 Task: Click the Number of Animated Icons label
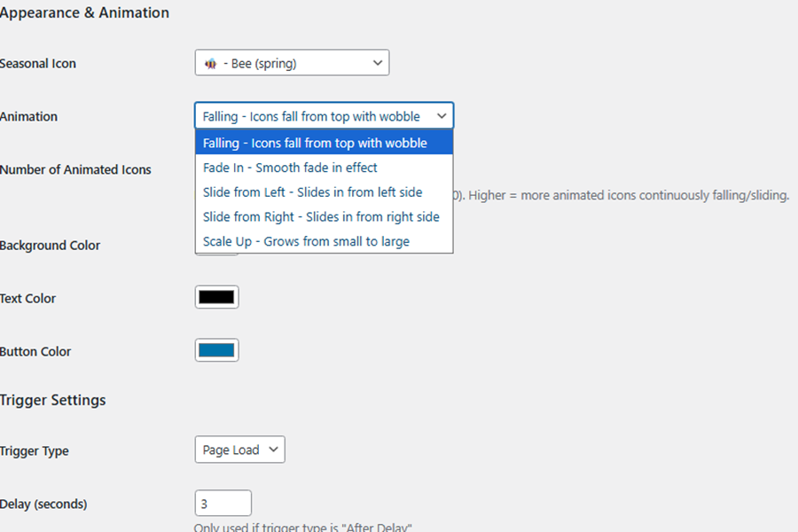(75, 169)
